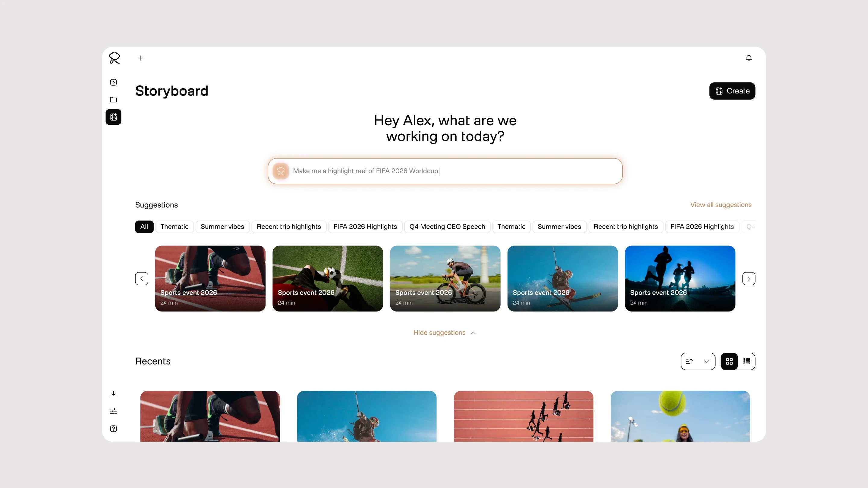This screenshot has width=868, height=488.
Task: Open the soccer ball suggestion card
Action: click(328, 279)
